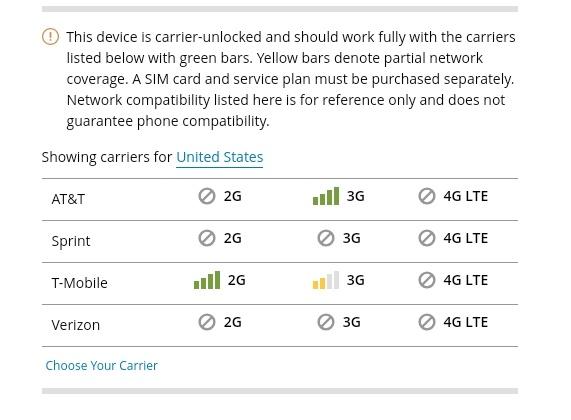Click T-Mobile 4G LTE unsupported icon

point(427,280)
